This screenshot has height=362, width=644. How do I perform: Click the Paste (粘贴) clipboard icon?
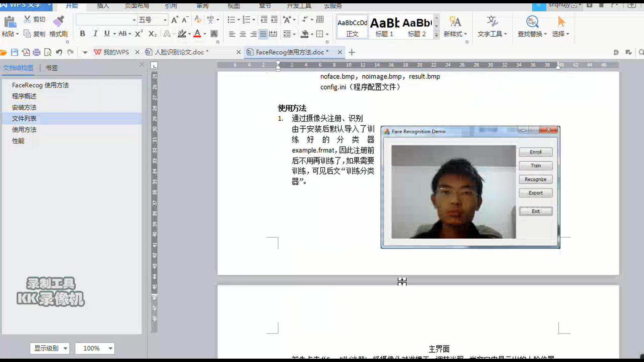(x=10, y=22)
